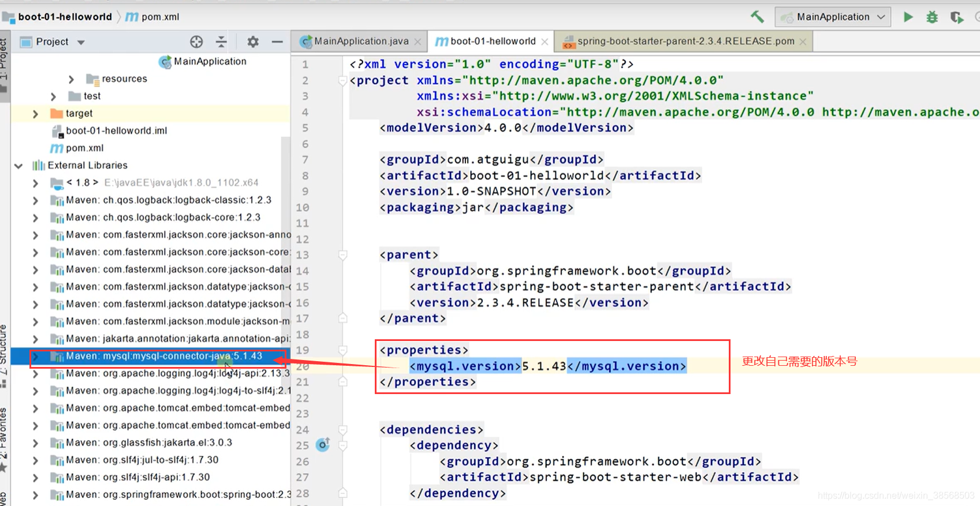Expand the JDK 1.8 library node
Image resolution: width=980 pixels, height=506 pixels.
pyautogui.click(x=36, y=183)
